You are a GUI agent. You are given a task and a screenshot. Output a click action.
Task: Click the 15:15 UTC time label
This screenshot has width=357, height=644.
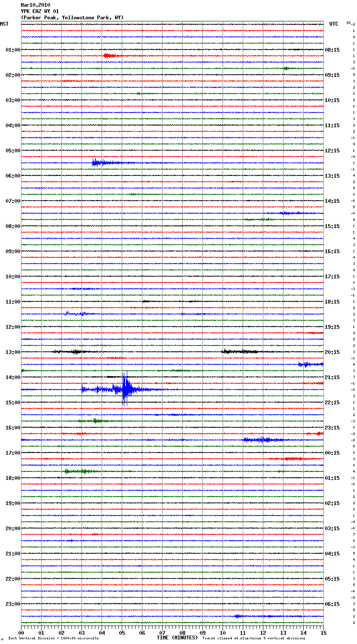point(332,226)
